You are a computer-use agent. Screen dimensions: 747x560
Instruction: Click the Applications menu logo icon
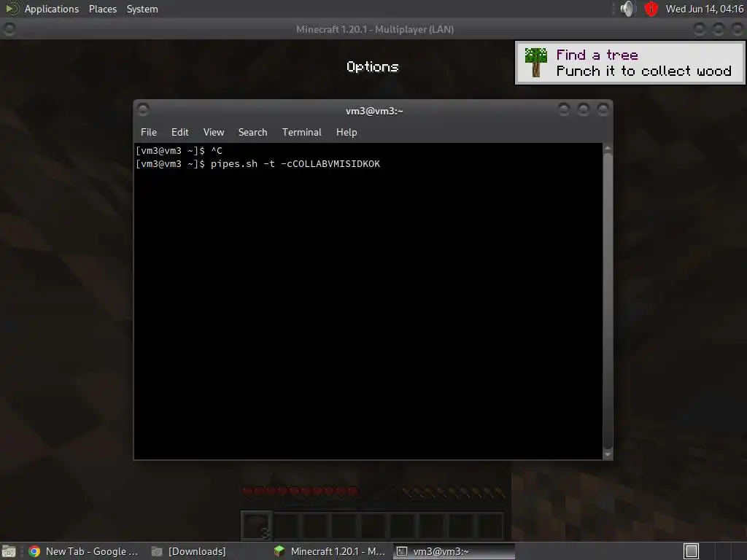tap(12, 9)
